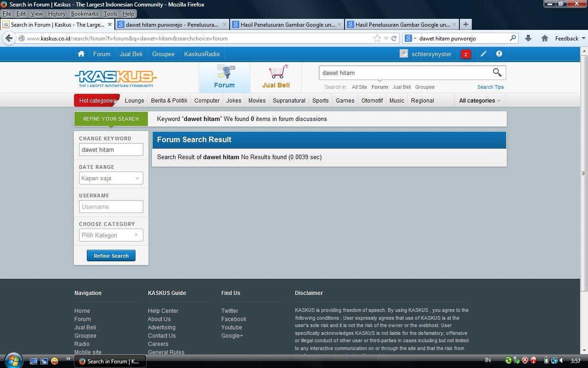This screenshot has width=588, height=368.
Task: Click the Kaskus logo
Action: point(116,78)
